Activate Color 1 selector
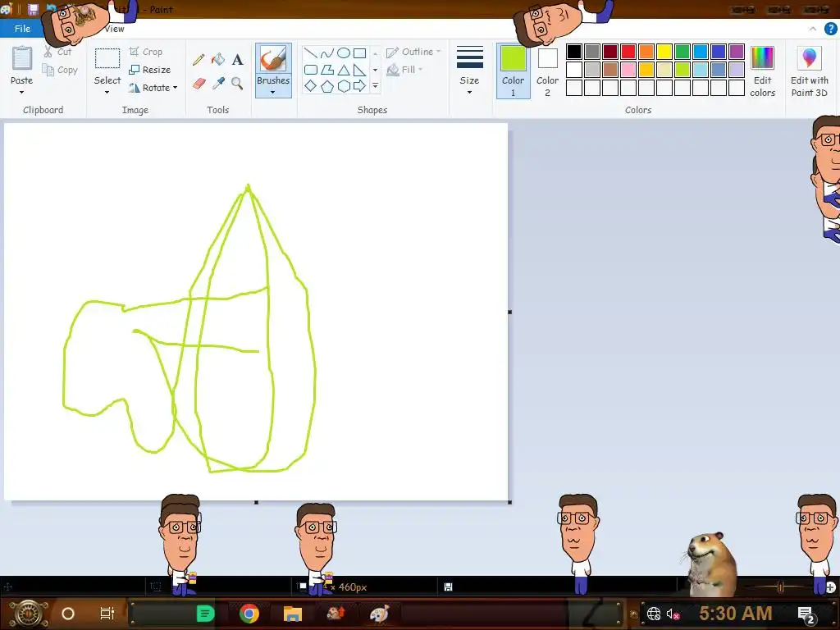Viewport: 840px width, 630px height. (x=513, y=71)
